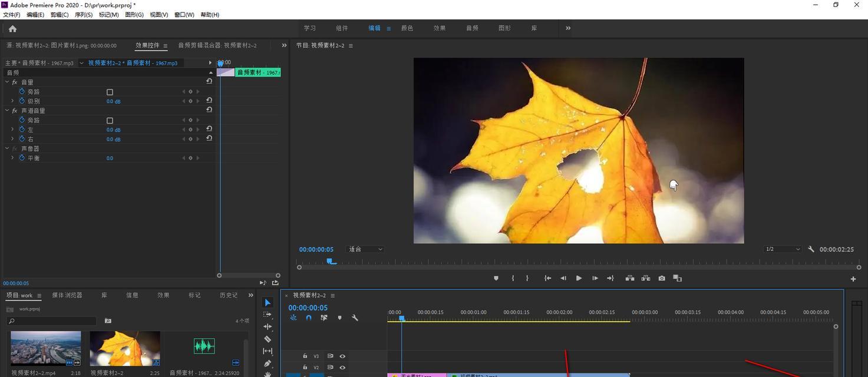Click Mark Out button

point(527,278)
